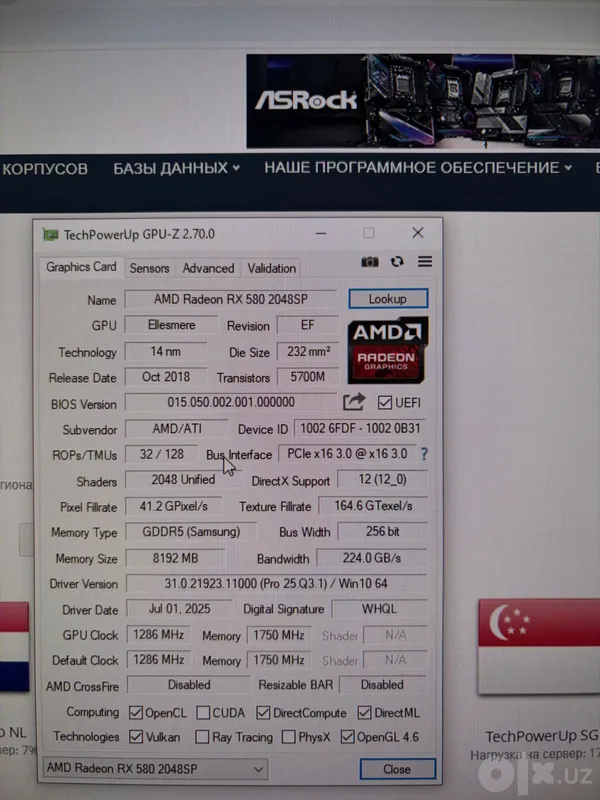
Task: Click the Digital Signature value WHQL
Action: 379,609
